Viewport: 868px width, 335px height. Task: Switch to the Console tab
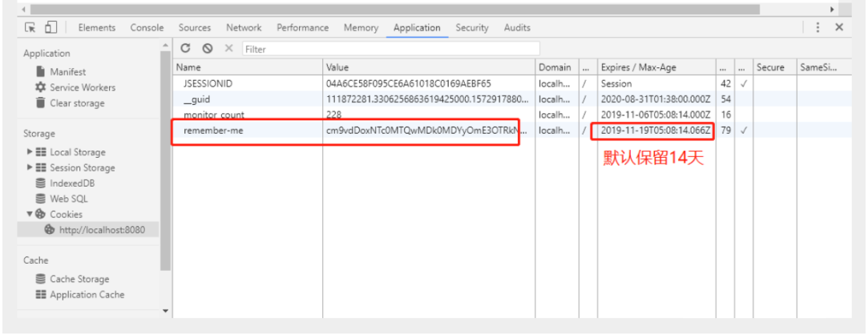[147, 27]
